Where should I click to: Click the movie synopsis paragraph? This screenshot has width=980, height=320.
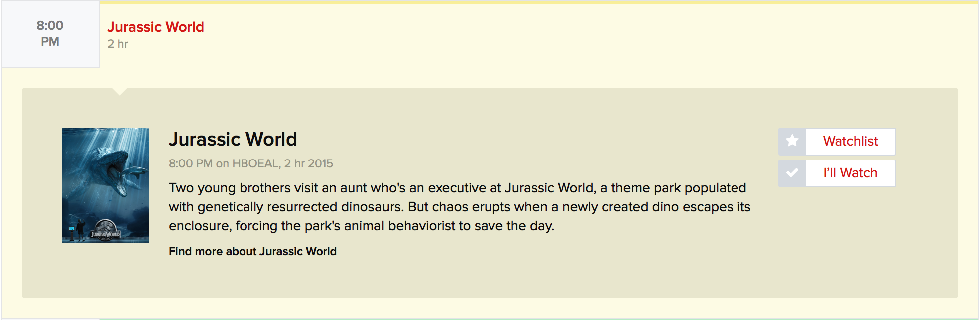[x=460, y=207]
